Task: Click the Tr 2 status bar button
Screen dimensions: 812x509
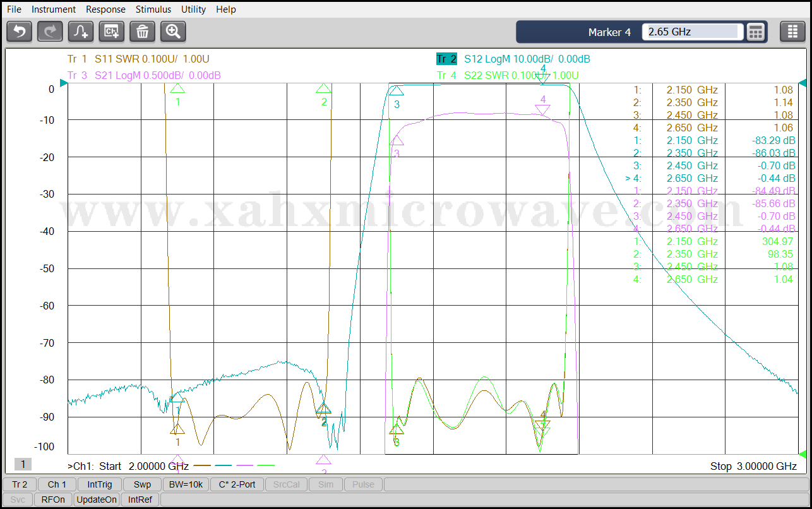Action: point(20,484)
